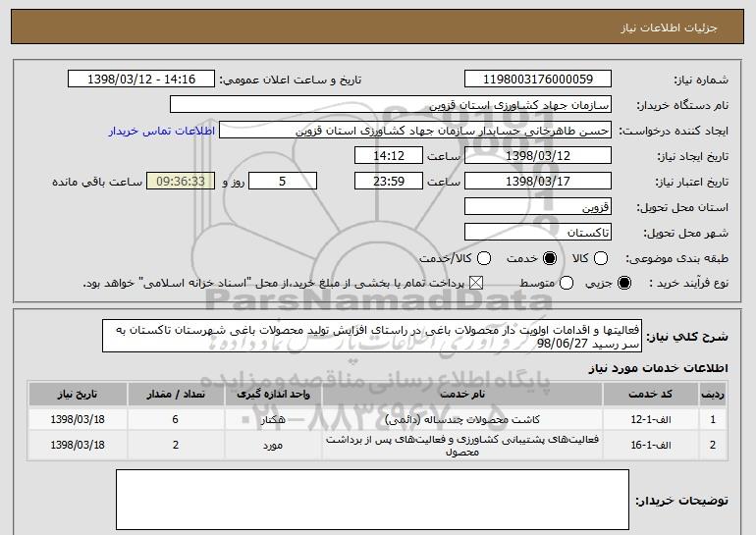Click the remaining time countdown 09:36:33
756x535 pixels.
181,182
